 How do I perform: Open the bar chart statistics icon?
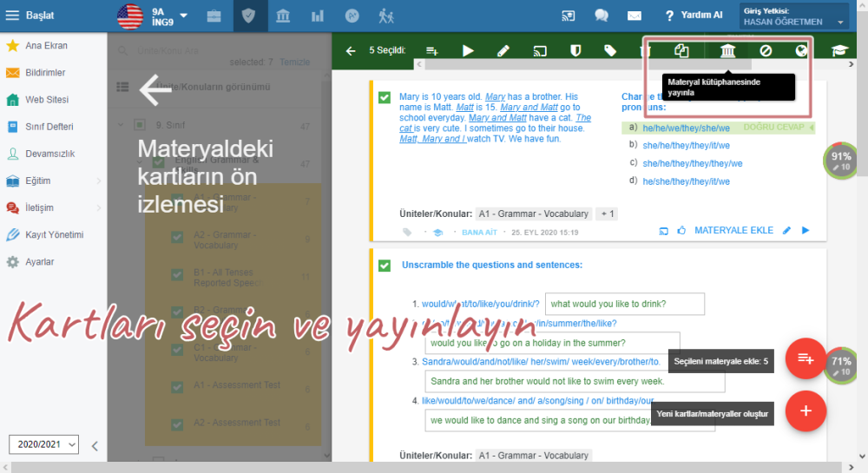coord(317,16)
